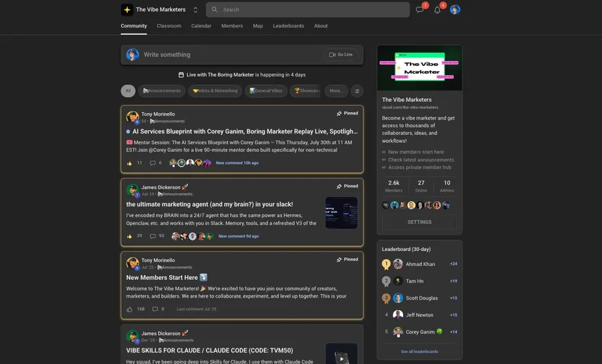This screenshot has width=602, height=364.
Task: Click the 10 Admins stat
Action: [447, 186]
